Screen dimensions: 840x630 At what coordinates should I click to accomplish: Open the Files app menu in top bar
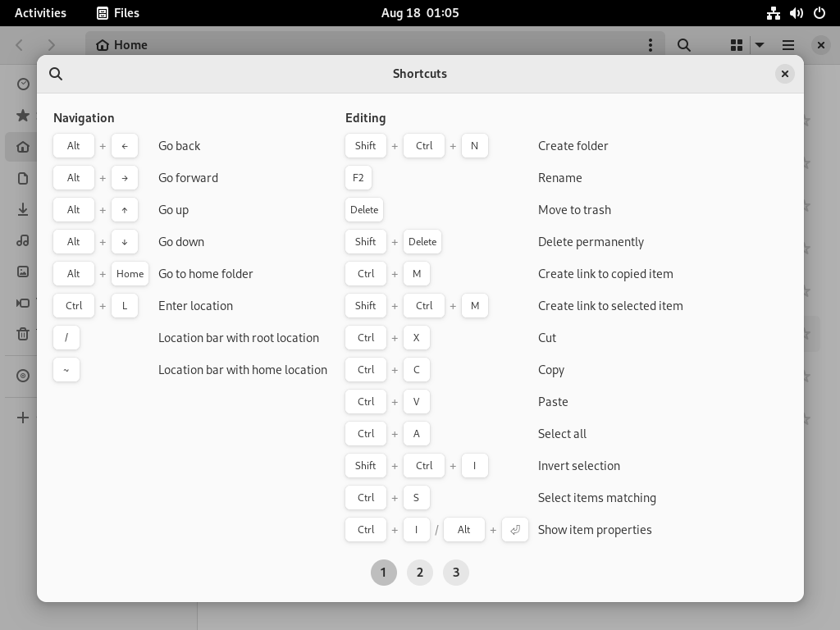[118, 13]
